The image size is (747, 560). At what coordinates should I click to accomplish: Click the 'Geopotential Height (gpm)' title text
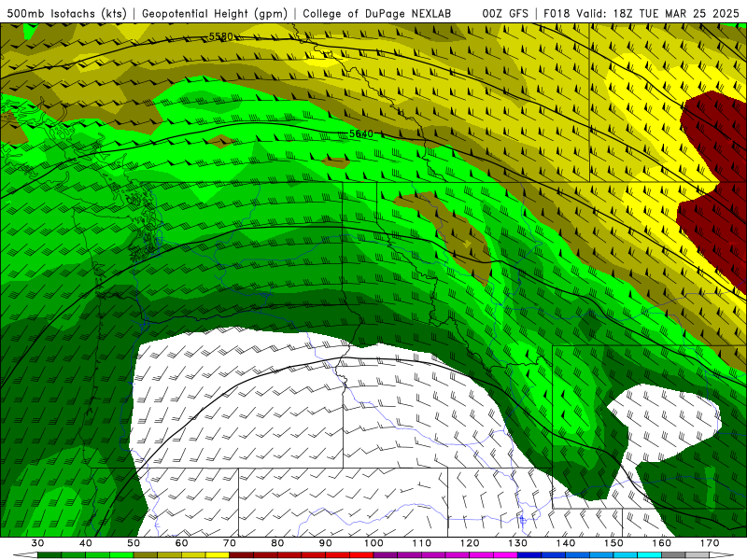click(x=215, y=13)
